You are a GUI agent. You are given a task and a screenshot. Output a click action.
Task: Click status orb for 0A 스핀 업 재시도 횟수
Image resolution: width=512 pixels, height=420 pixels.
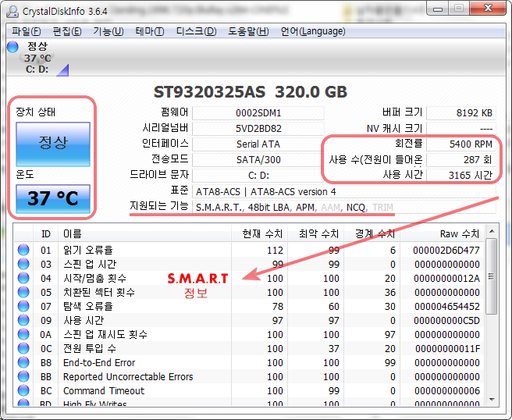click(23, 334)
